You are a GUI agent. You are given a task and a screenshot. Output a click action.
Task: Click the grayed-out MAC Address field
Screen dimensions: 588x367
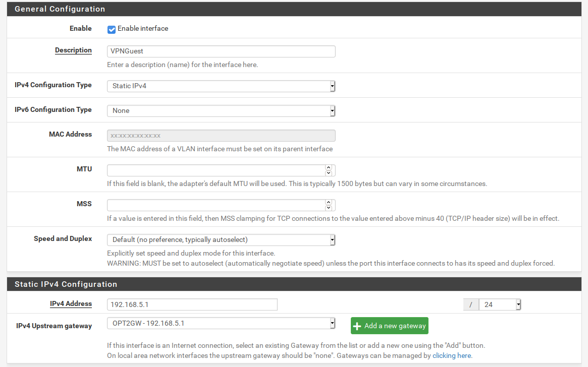pyautogui.click(x=221, y=135)
